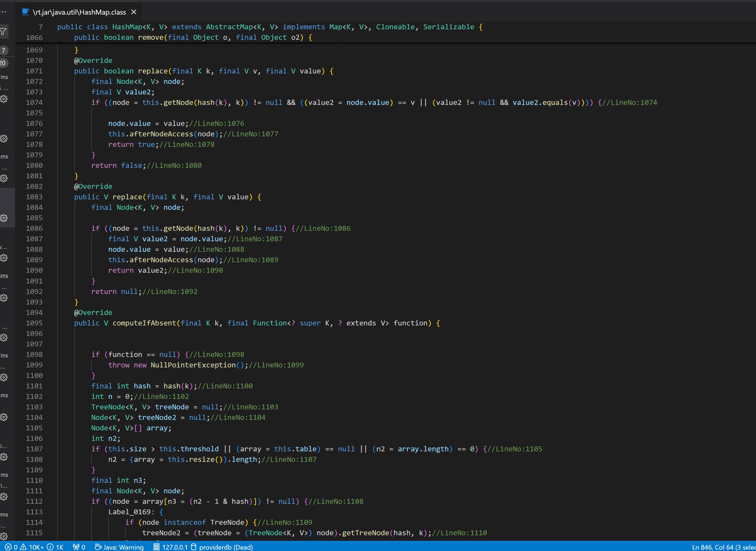This screenshot has height=551, width=756.
Task: Click the computeIfAbsent method name
Action: pyautogui.click(x=144, y=323)
